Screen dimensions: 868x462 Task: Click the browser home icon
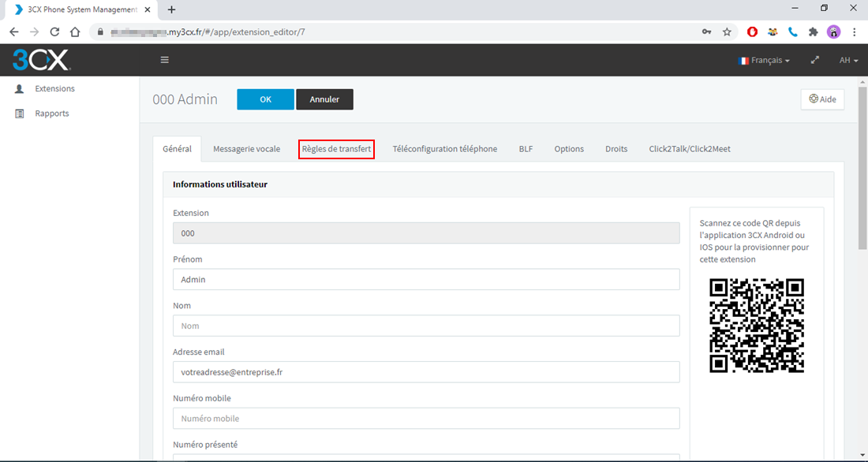point(75,32)
